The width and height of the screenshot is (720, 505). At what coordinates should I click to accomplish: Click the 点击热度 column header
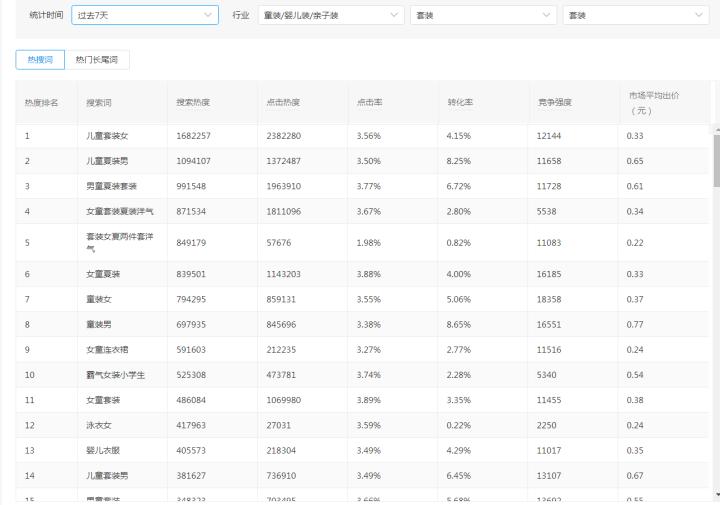click(x=284, y=103)
